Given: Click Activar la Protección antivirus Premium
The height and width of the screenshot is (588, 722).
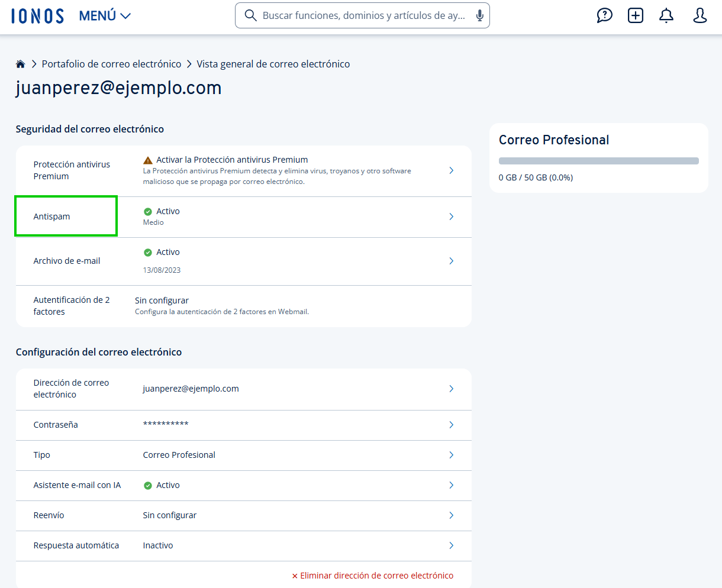Looking at the screenshot, I should click(232, 160).
